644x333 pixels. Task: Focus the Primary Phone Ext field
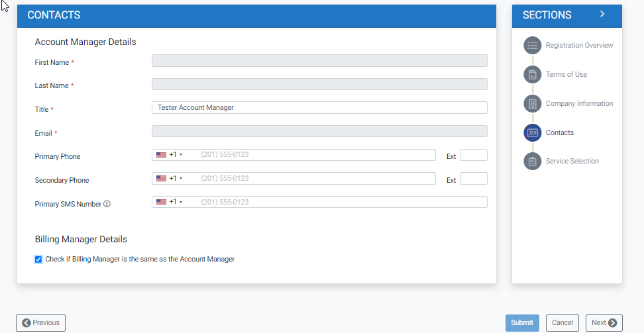point(473,156)
